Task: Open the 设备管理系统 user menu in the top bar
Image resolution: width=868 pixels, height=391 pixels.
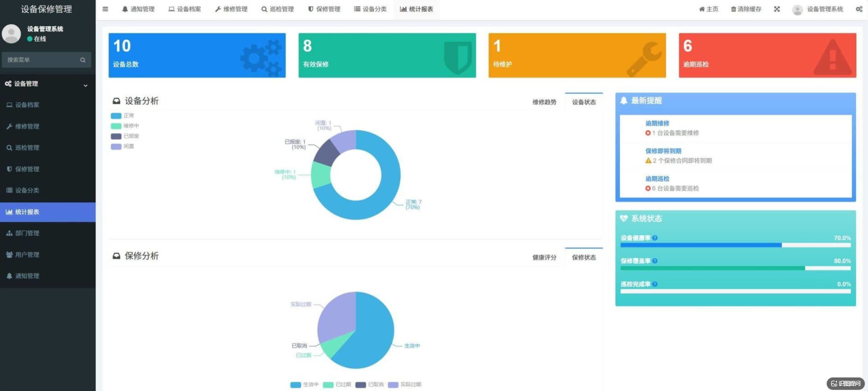Action: [x=817, y=9]
